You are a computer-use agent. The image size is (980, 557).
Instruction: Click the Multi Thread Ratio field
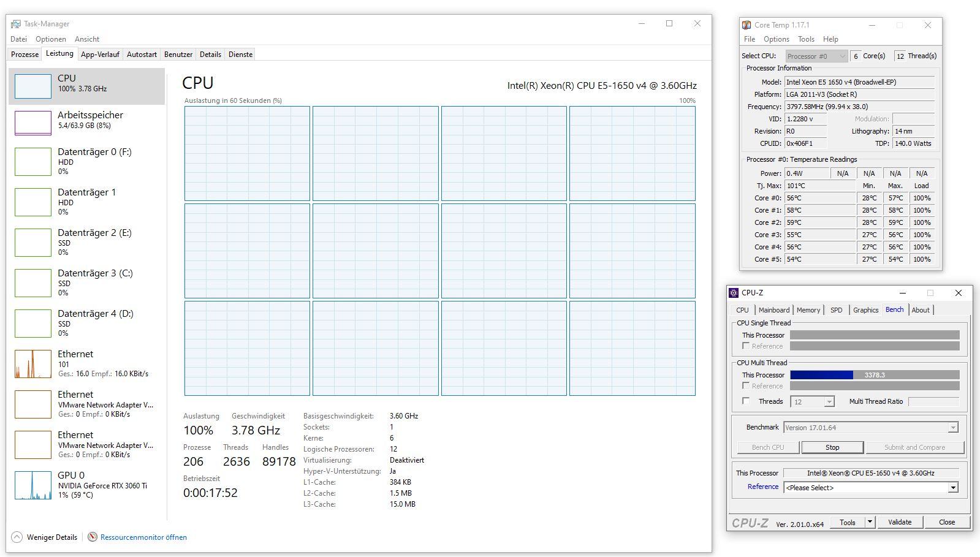coord(933,401)
